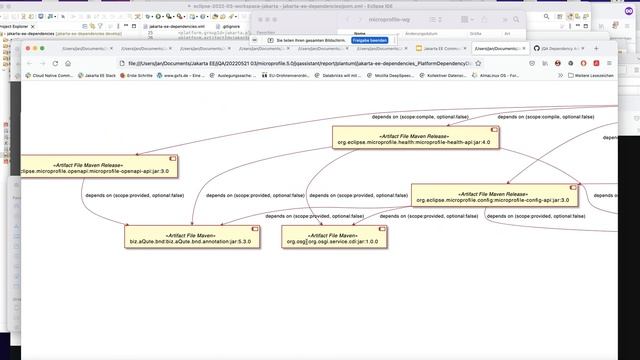640x360 pixels.
Task: Open the Kollektiver Datens bookmark
Action: click(443, 76)
